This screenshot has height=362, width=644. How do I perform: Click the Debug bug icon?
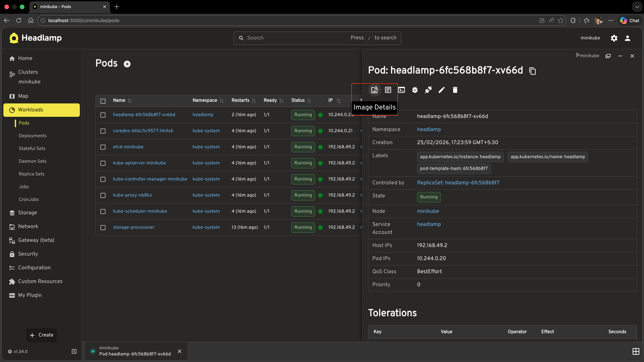pyautogui.click(x=415, y=90)
